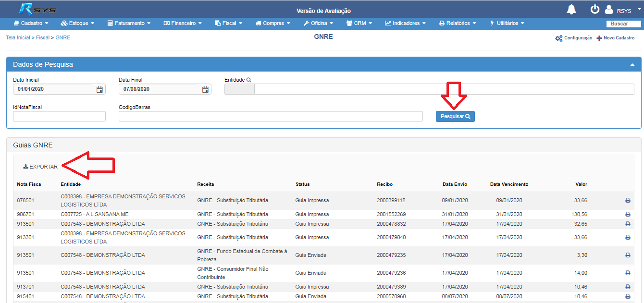The height and width of the screenshot is (303, 644).
Task: Select nota fiscal "878501" cell
Action: click(25, 200)
